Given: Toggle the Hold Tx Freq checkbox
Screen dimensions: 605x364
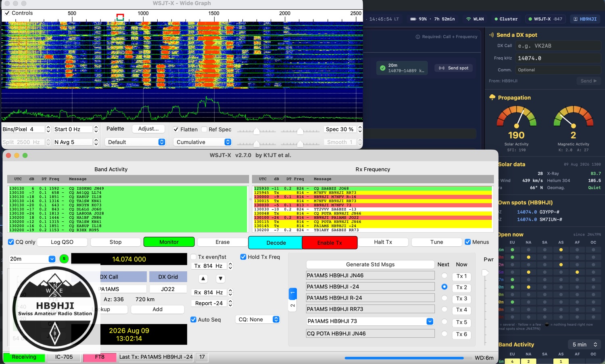Looking at the screenshot, I should click(243, 257).
